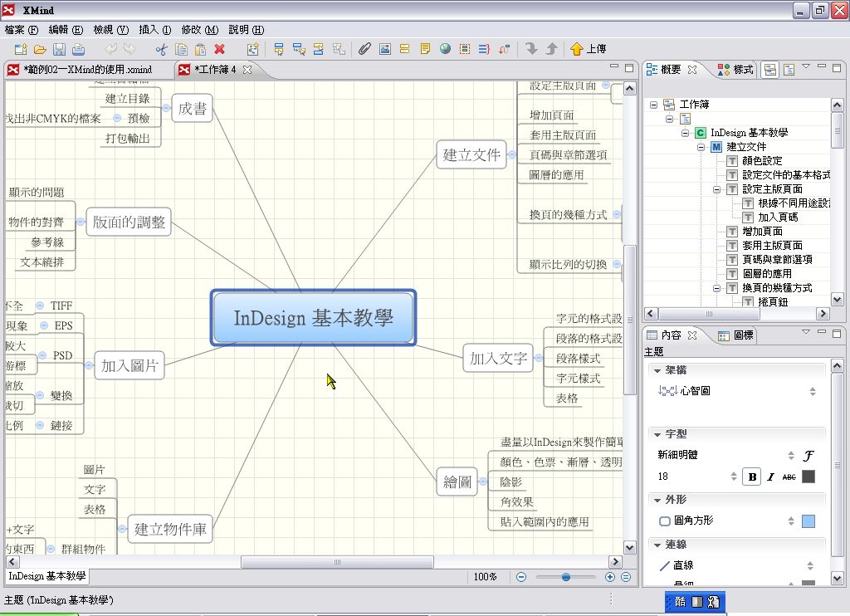Click the print toolbar icon

[x=79, y=49]
